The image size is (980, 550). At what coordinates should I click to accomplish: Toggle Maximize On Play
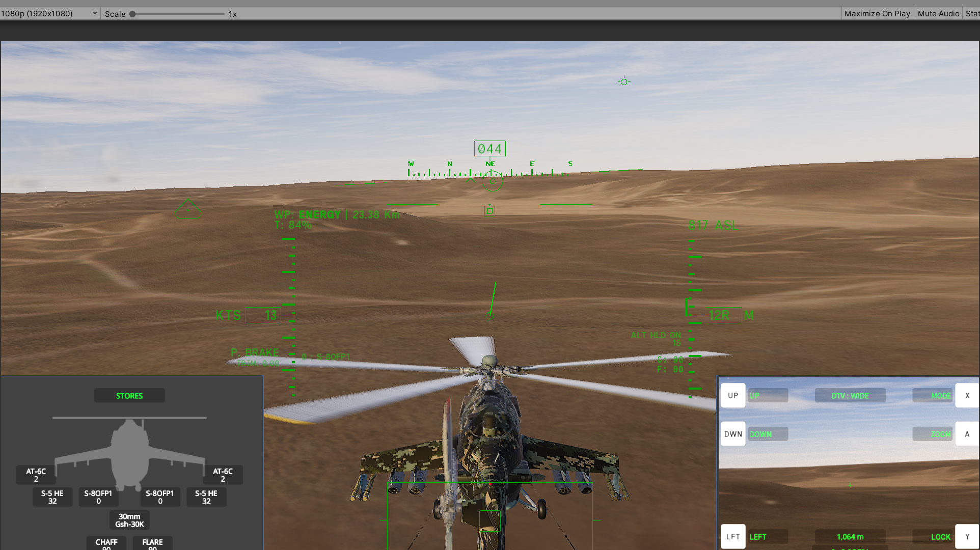(877, 13)
